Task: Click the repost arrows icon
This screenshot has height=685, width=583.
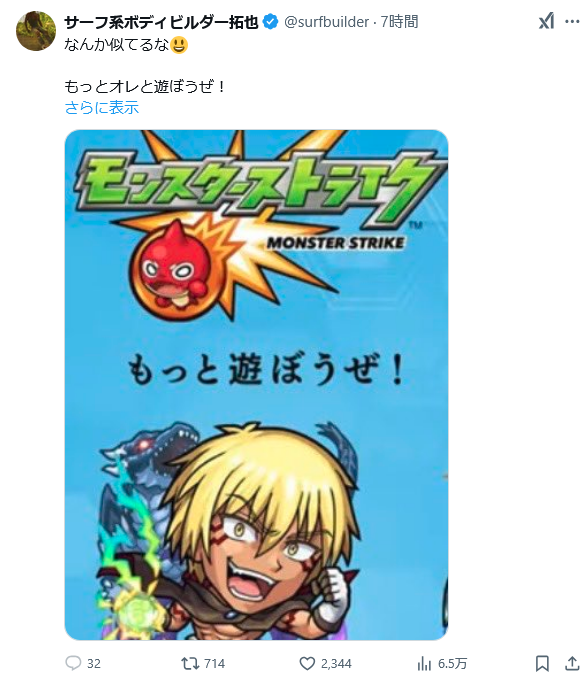Action: [x=190, y=664]
